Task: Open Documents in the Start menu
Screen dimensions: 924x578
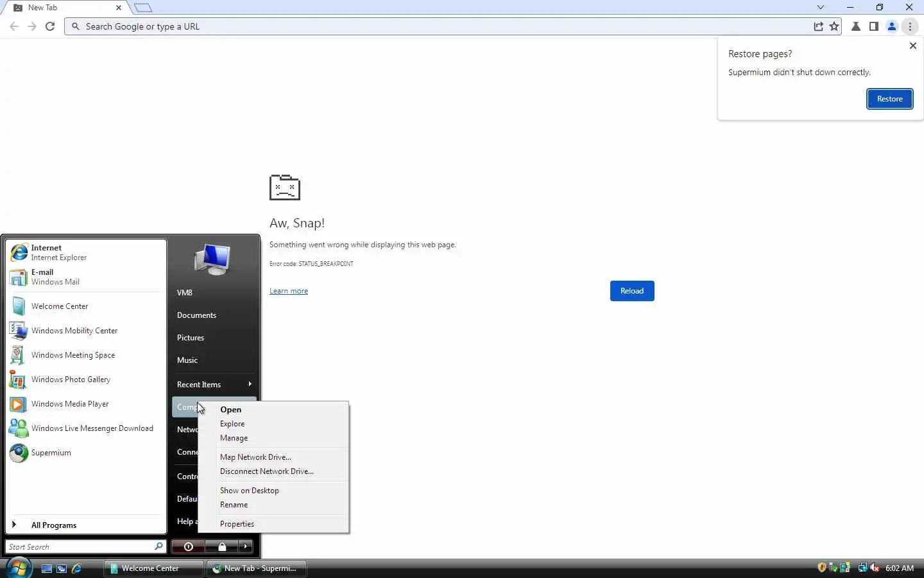Action: [x=214, y=315]
